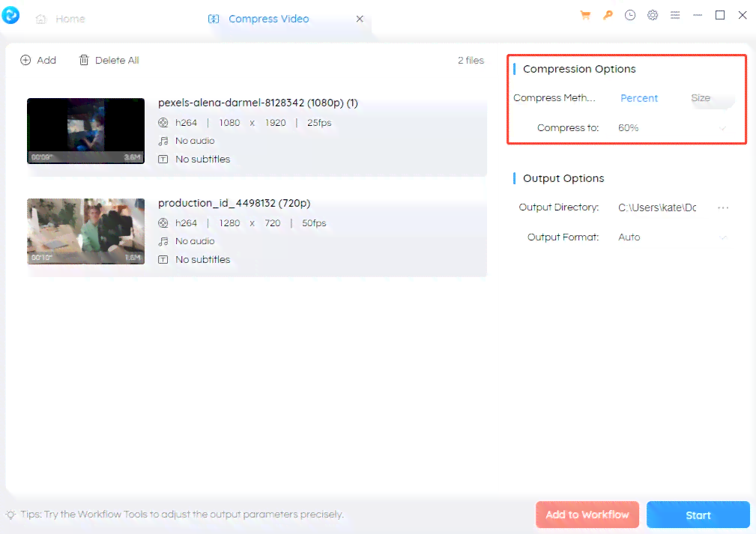Click the Start button
This screenshot has height=534, width=756.
[x=698, y=515]
